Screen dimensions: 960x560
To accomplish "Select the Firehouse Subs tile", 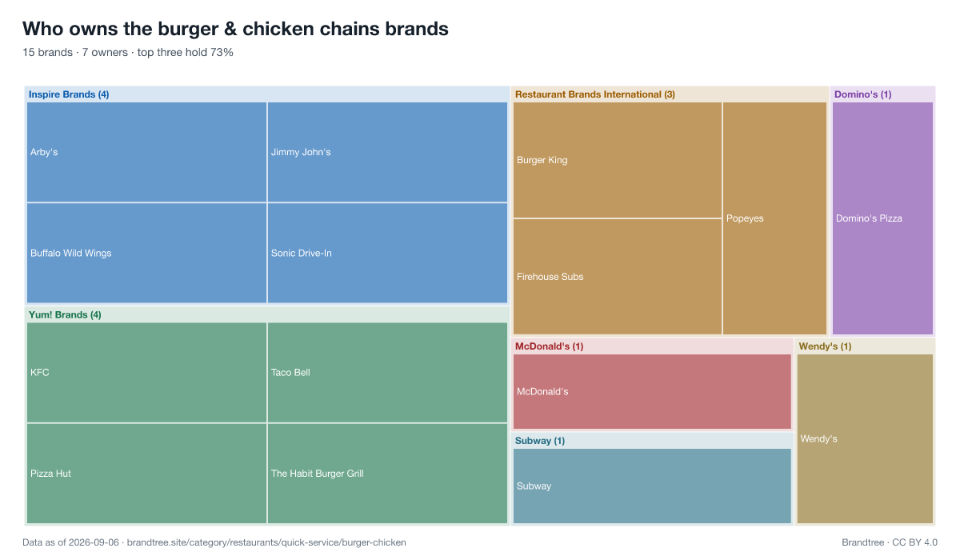I will coord(618,277).
